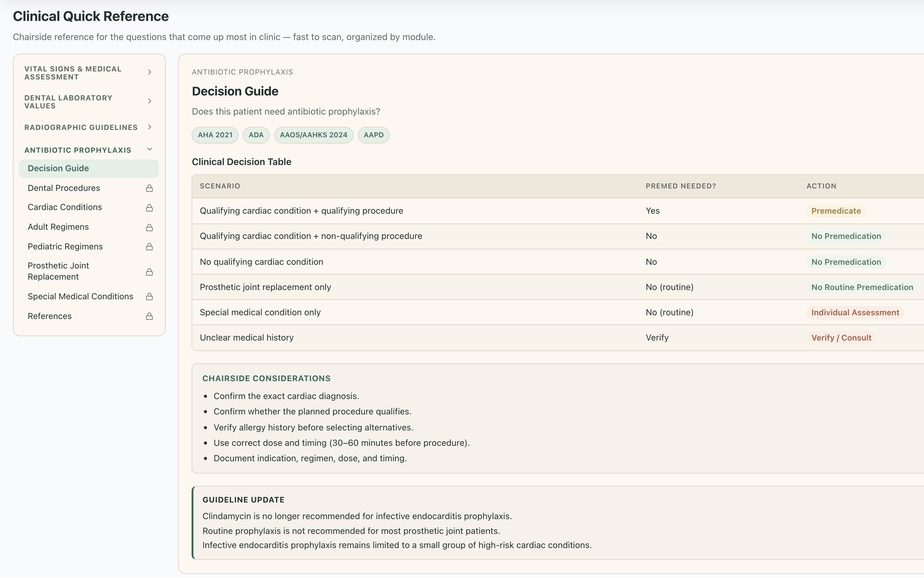Viewport: 924px width, 577px height.
Task: Collapse Antibiotic Prophylaxis section chevron
Action: 150,149
